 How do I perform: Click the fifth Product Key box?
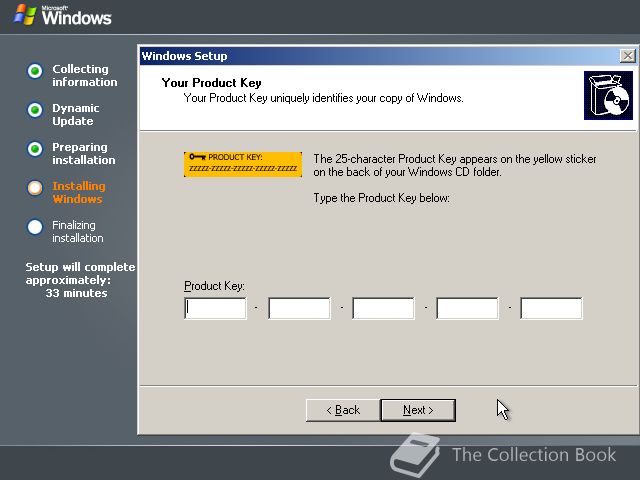[551, 308]
